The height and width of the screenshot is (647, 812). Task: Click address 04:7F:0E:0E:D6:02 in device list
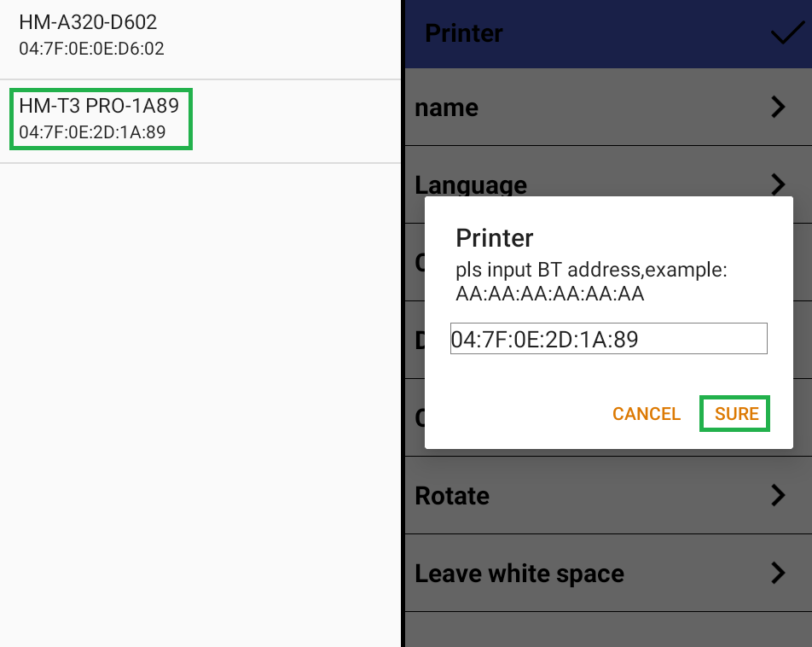click(x=91, y=50)
